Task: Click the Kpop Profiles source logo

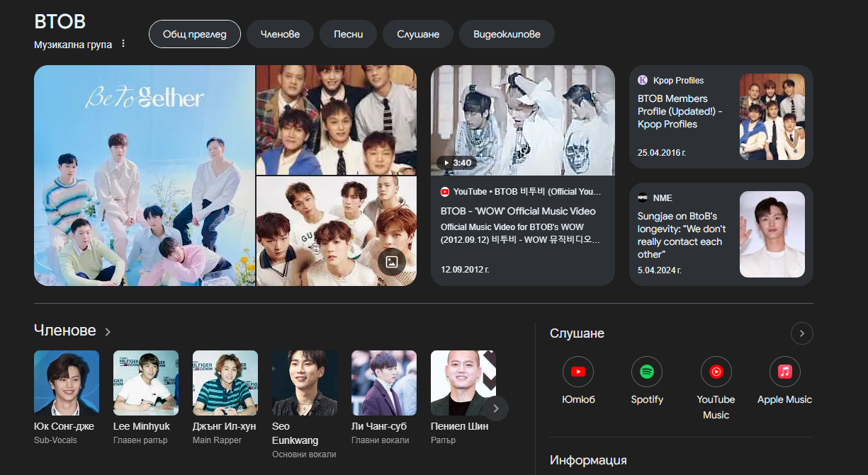Action: coord(643,81)
